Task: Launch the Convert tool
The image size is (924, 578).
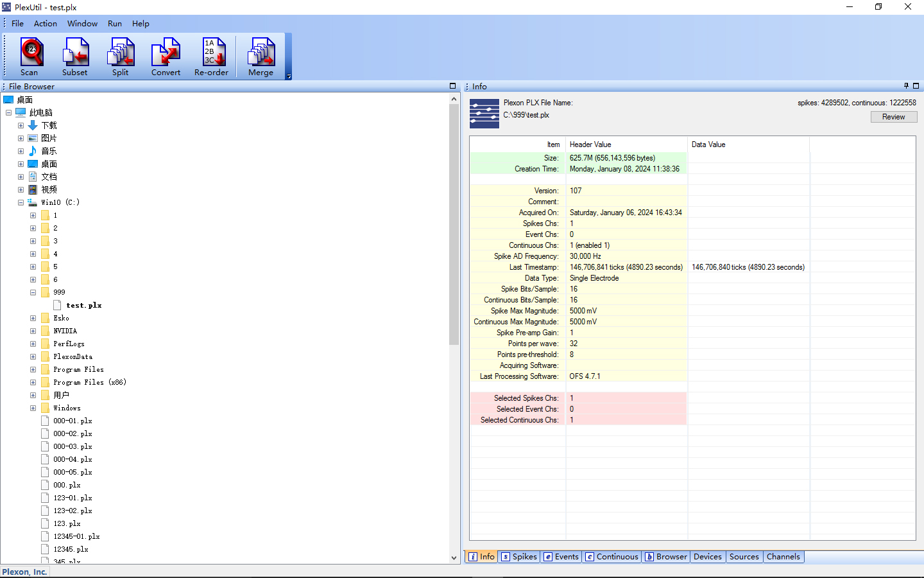Action: (x=166, y=57)
